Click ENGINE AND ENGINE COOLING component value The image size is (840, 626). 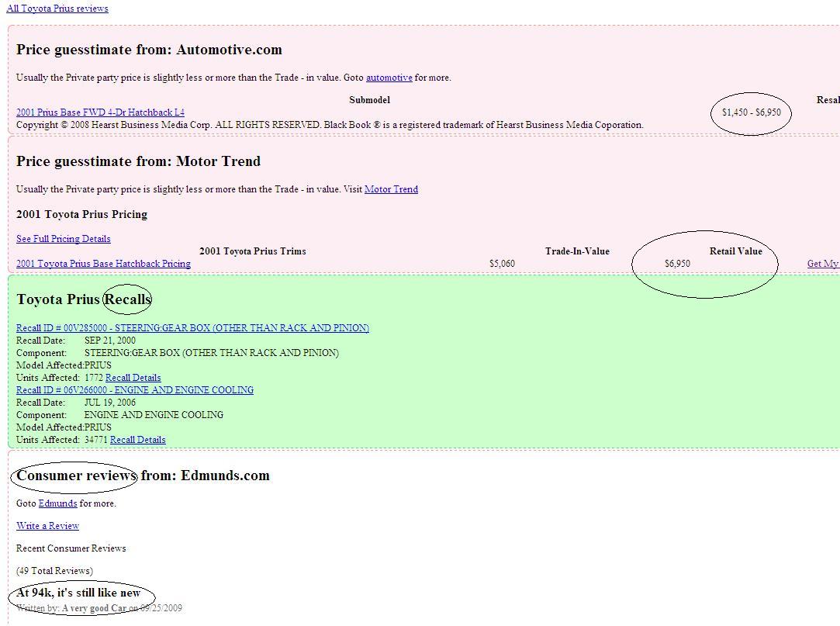click(154, 414)
